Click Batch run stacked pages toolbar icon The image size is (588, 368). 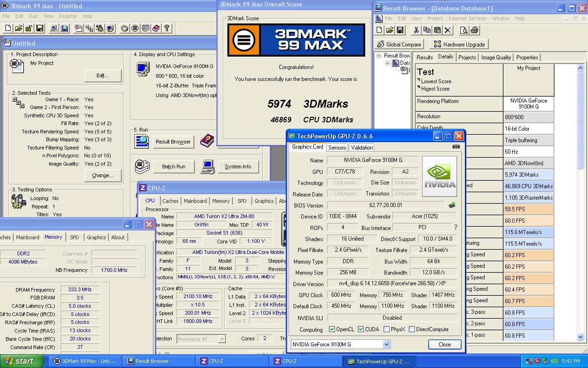coord(146,29)
